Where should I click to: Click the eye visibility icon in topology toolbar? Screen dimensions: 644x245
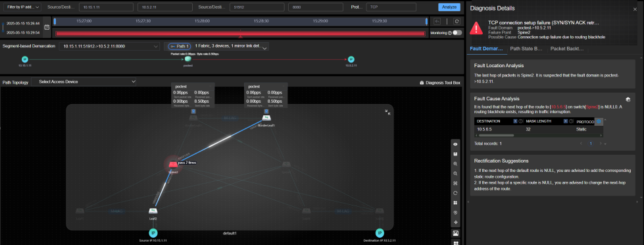click(455, 144)
